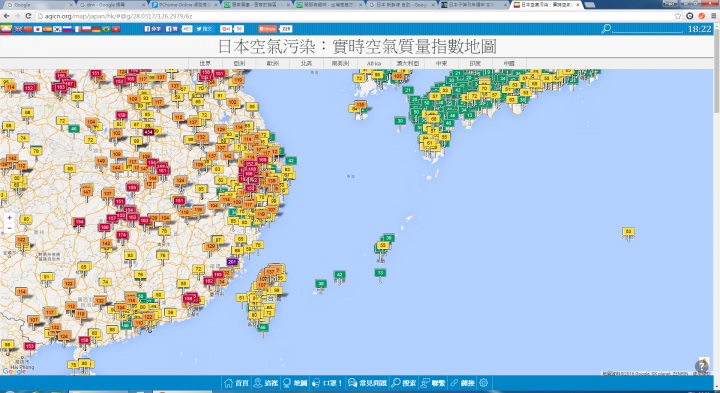This screenshot has height=393, width=720.
Task: Open a new browser tab
Action: [x=590, y=5]
